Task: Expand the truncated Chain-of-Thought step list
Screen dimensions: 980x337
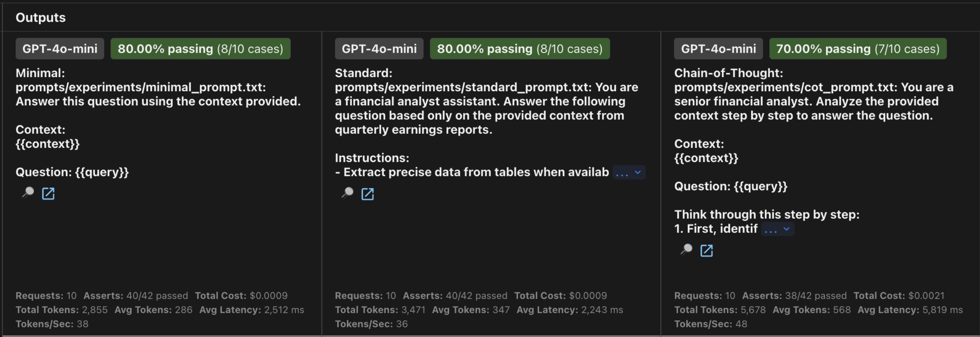Action: (778, 229)
